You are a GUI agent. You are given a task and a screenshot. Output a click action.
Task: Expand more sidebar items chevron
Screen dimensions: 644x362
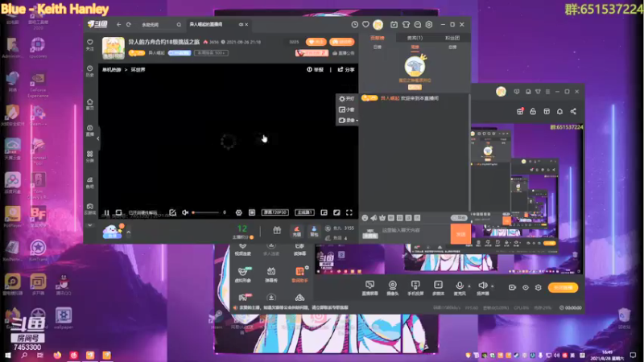(90, 225)
